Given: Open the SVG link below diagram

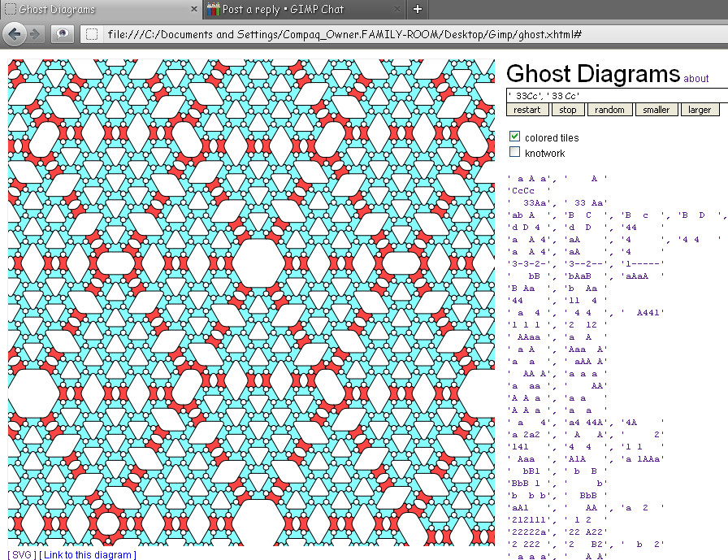Looking at the screenshot, I should point(22,554).
